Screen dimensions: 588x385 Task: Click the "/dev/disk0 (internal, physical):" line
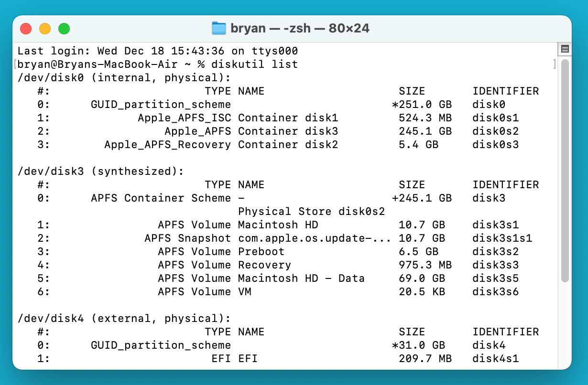click(124, 77)
